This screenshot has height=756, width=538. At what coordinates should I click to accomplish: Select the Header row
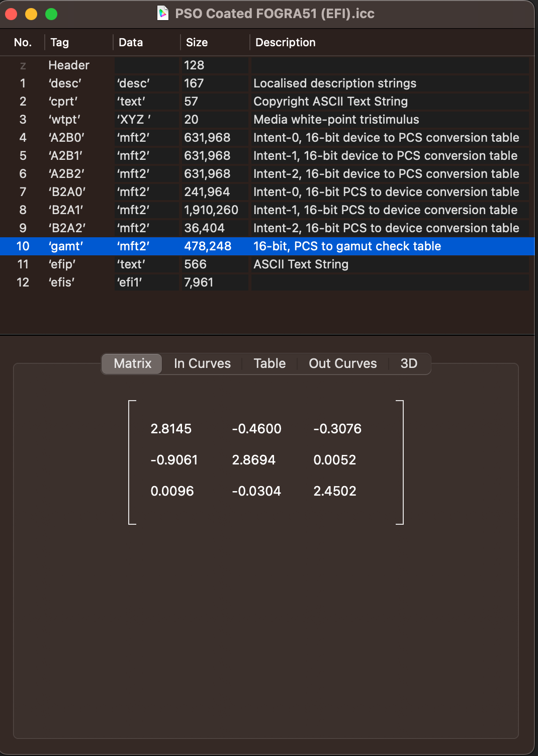click(201, 65)
